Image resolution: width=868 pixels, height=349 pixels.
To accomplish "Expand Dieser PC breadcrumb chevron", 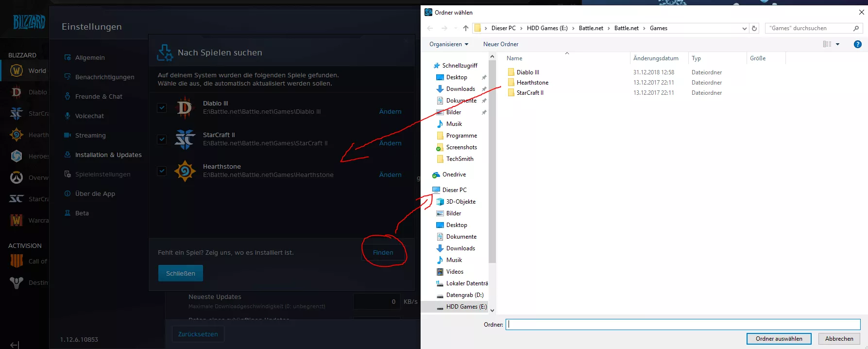I will tap(521, 28).
